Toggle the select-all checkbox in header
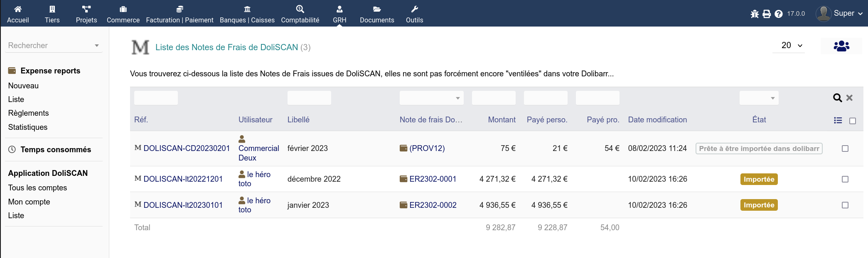The width and height of the screenshot is (868, 258). coord(853,121)
